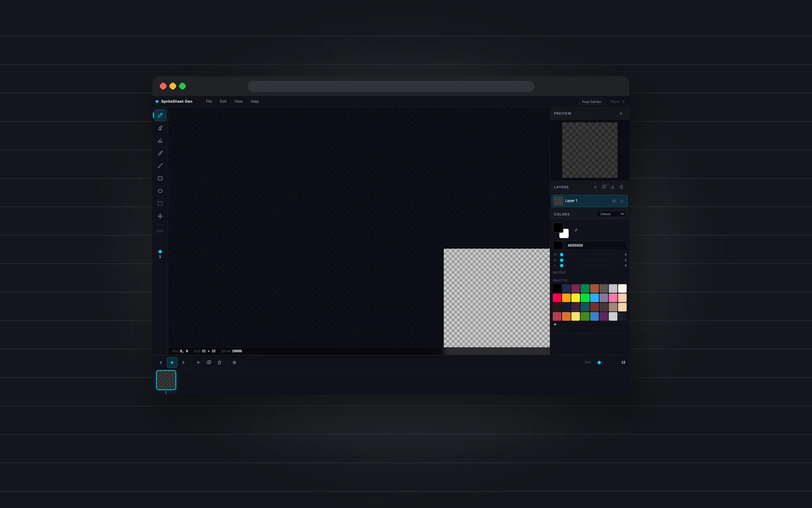Select the Paint Bucket fill tool
The height and width of the screenshot is (508, 812).
click(x=160, y=141)
